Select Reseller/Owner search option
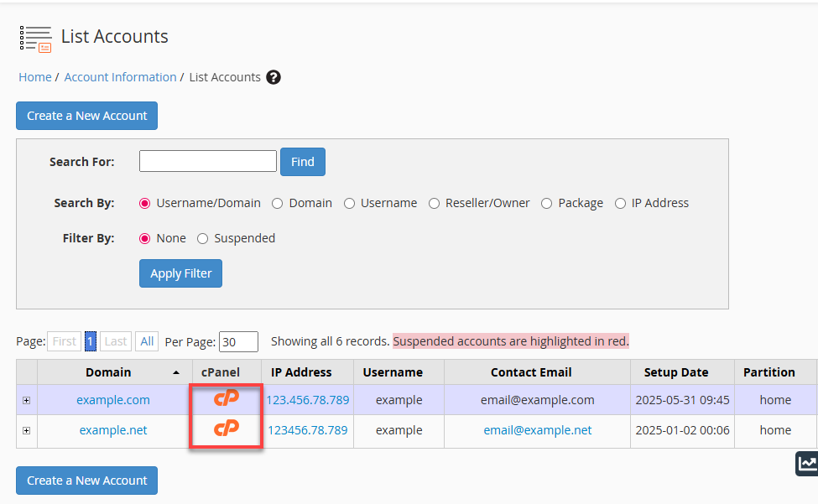The height and width of the screenshot is (504, 818). [x=434, y=203]
